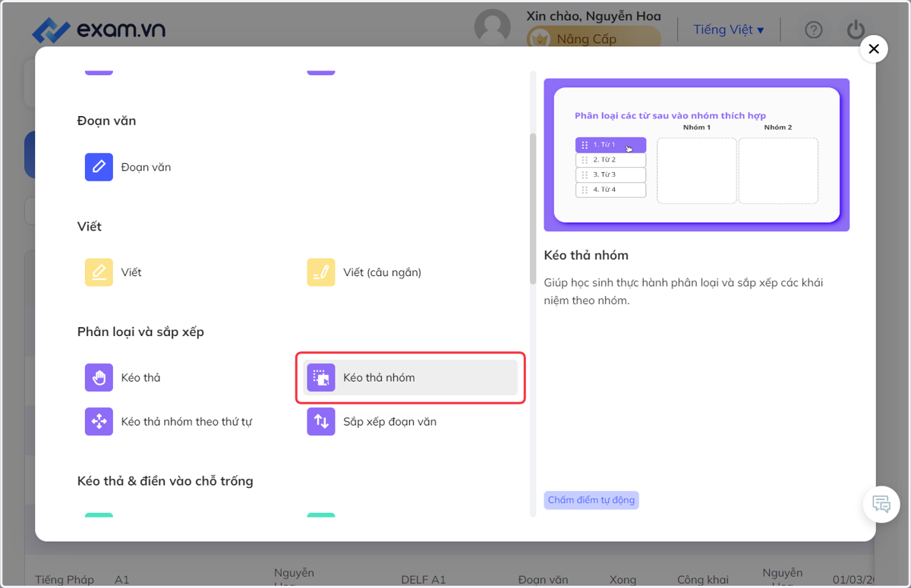911x588 pixels.
Task: Click the Công khai cell in background table
Action: click(x=703, y=580)
